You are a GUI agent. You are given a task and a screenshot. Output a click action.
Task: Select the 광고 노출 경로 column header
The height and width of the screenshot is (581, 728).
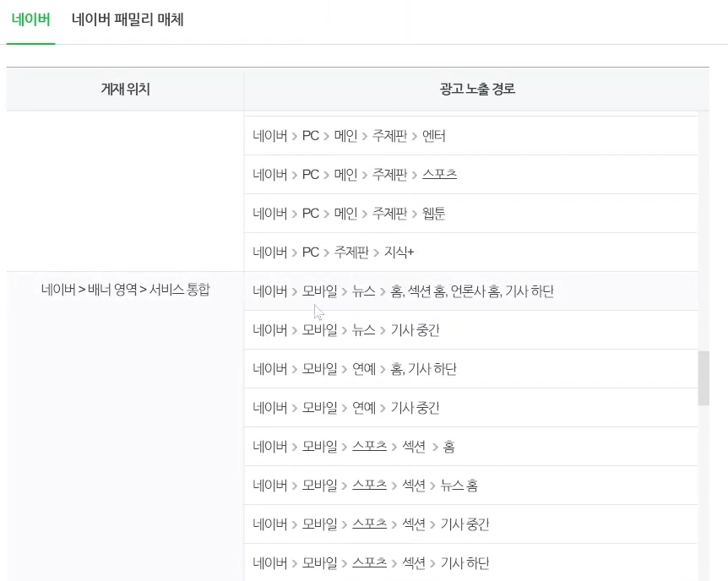point(477,90)
